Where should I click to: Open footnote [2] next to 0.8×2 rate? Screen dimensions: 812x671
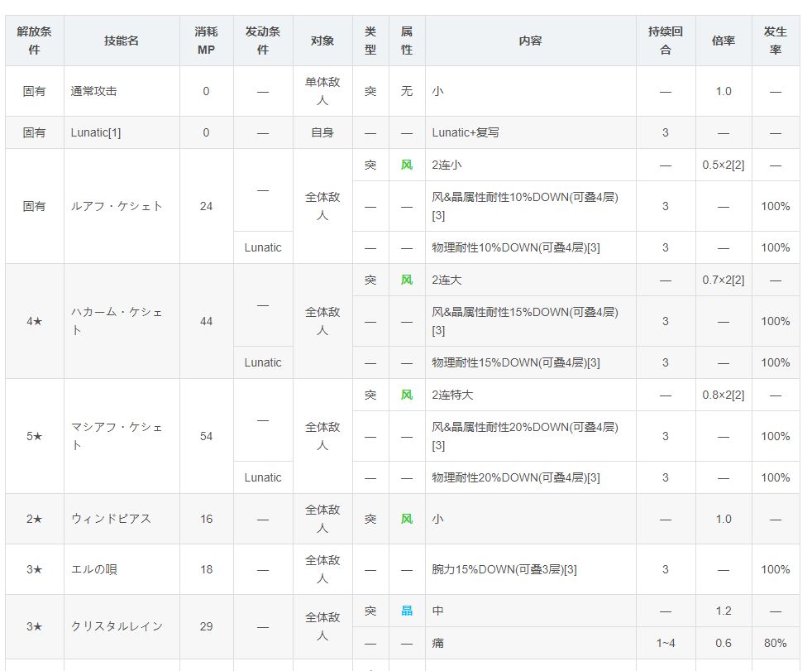738,395
